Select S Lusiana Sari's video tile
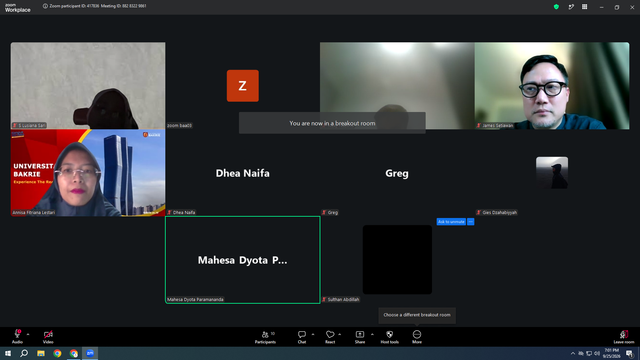Screen dimensions: 640x360 (88, 86)
